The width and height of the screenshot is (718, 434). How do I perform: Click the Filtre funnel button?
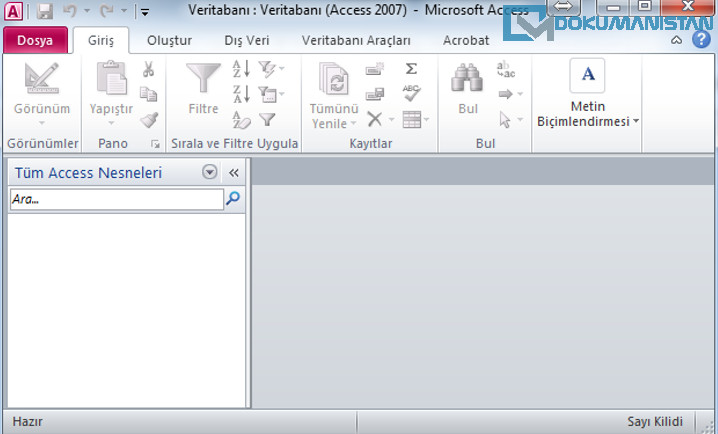203,88
